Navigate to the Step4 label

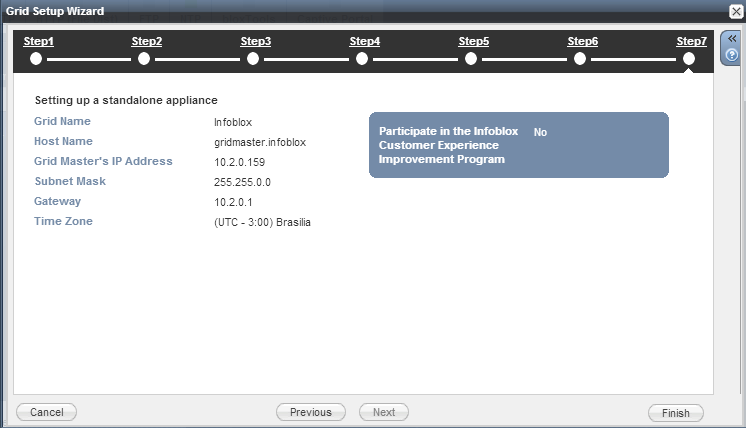(x=364, y=41)
